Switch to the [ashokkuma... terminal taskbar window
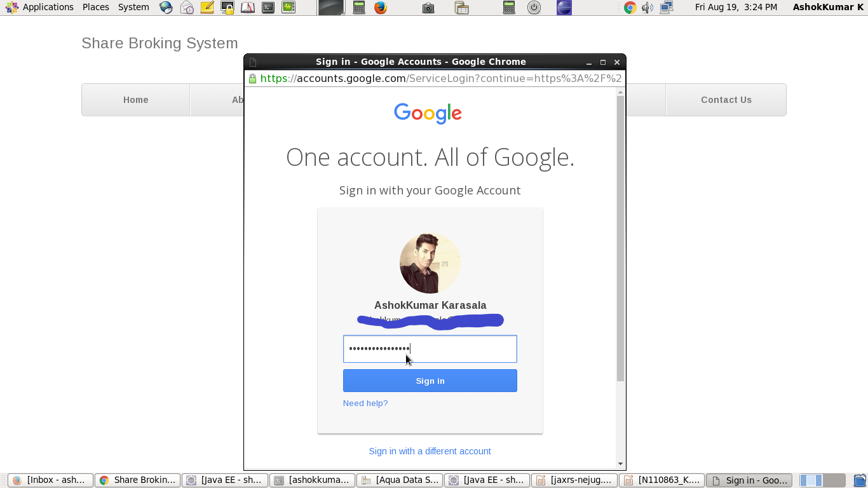Image resolution: width=868 pixels, height=488 pixels. tap(312, 480)
